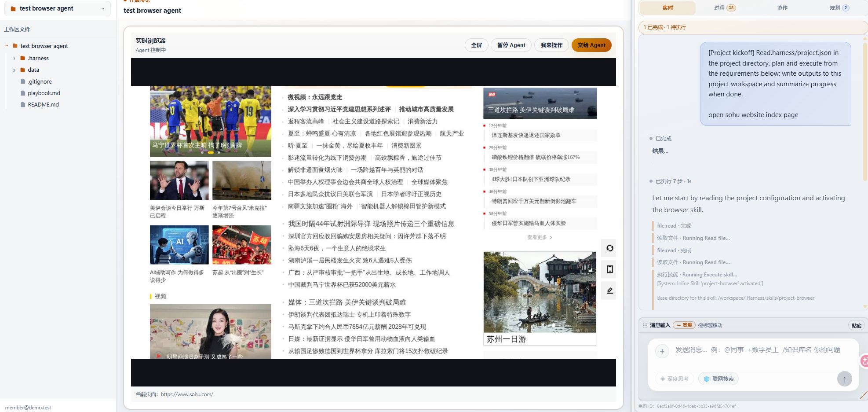Open news 4球大胜!日本队创下亚洲球队纪录
Screen dimensions: 868x412
pyautogui.click(x=531, y=179)
